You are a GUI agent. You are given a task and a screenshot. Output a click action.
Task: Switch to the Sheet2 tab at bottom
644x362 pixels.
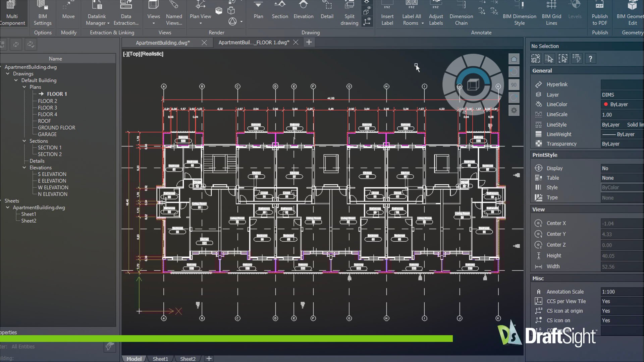[187, 359]
